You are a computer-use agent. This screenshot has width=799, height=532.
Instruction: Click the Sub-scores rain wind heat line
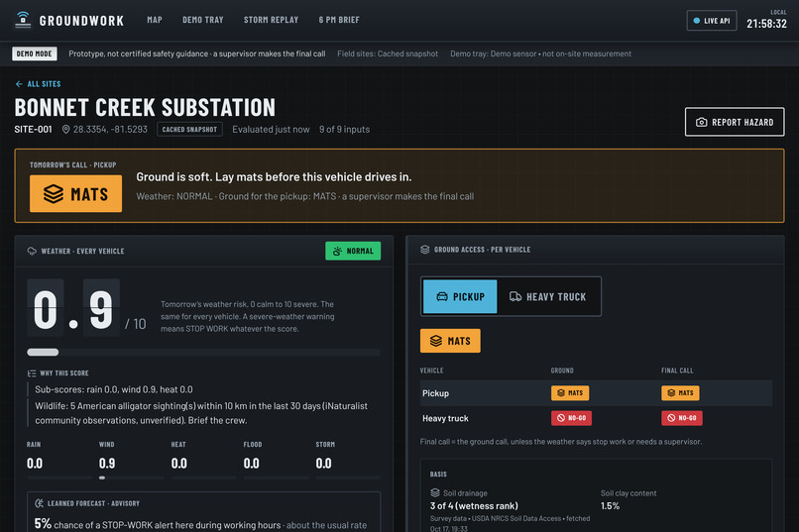pyautogui.click(x=114, y=389)
